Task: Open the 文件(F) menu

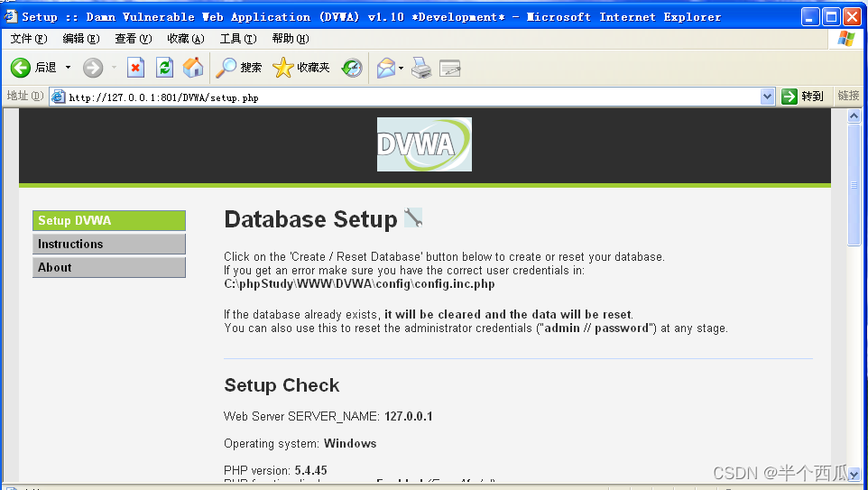Action: (29, 39)
